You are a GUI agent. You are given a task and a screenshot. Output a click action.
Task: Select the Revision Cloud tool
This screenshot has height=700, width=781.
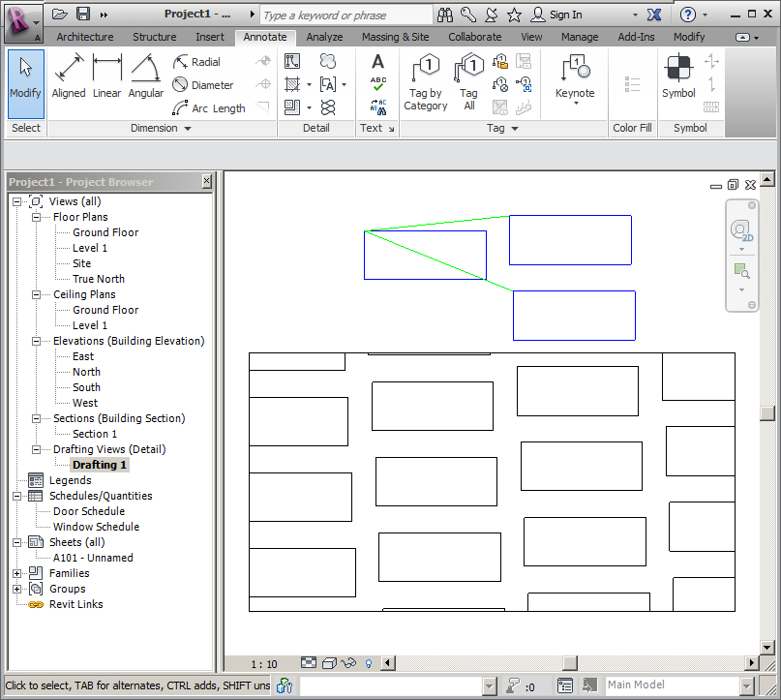point(328,61)
